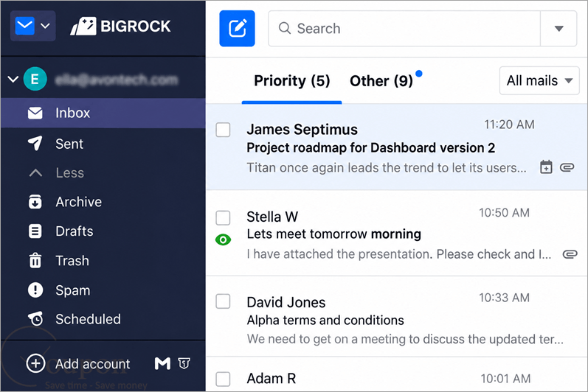
Task: Click the search magnifier icon
Action: tap(285, 29)
